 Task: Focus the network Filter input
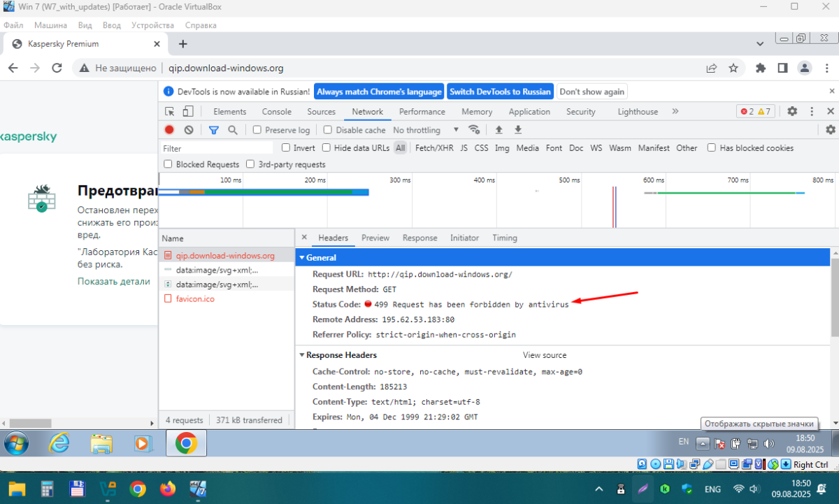click(x=217, y=148)
